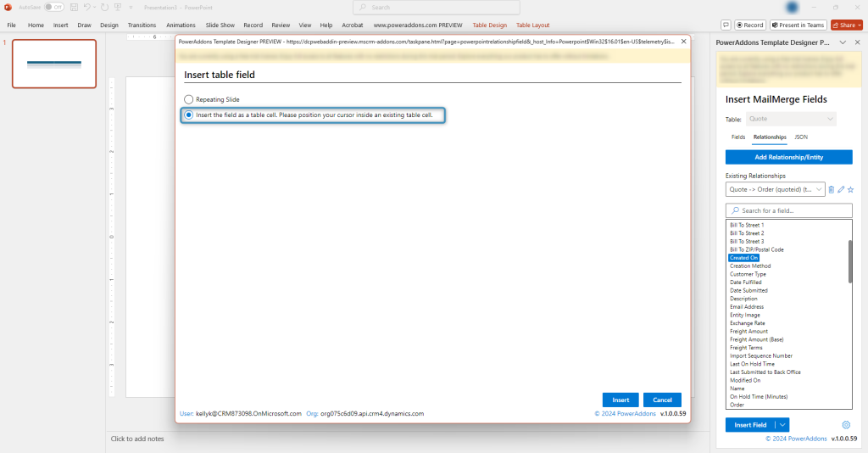The image size is (868, 453).
Task: Open the Undo history dropdown arrow
Action: pos(95,7)
